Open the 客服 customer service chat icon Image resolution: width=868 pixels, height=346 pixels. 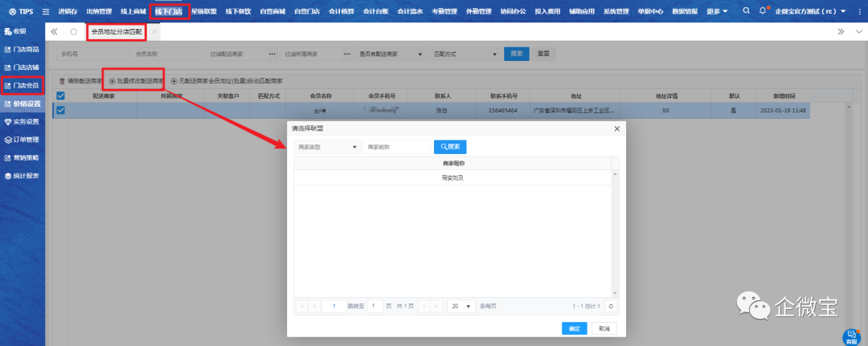pos(852,336)
